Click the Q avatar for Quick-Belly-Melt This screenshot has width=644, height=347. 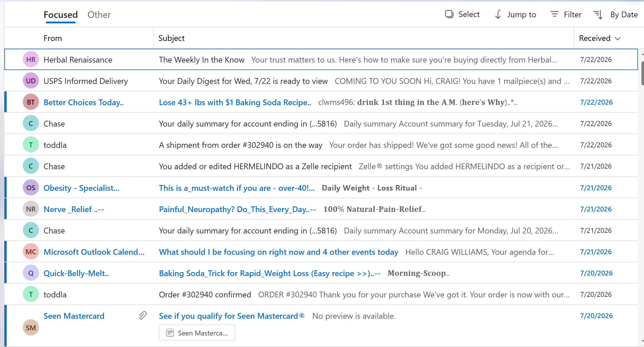click(x=31, y=273)
